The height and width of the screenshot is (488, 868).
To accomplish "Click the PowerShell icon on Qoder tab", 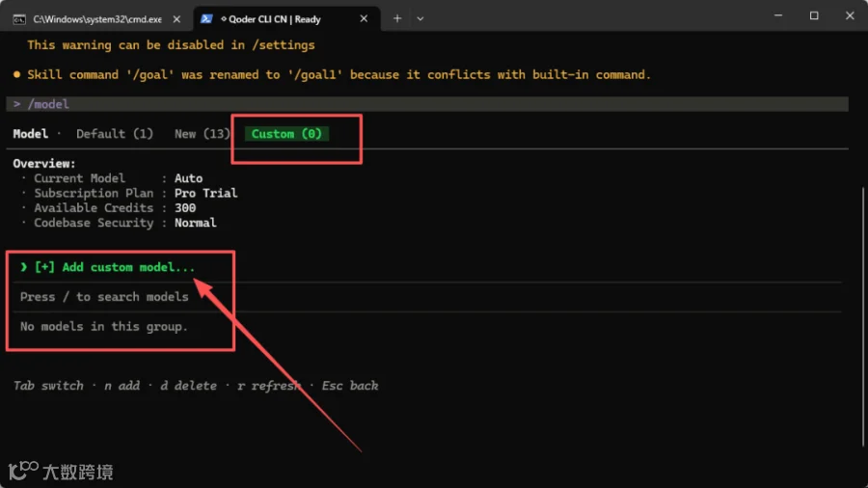I will coord(206,19).
